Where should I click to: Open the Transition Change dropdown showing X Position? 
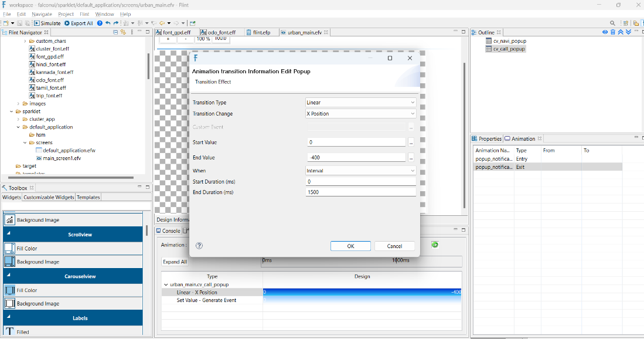[x=360, y=114]
